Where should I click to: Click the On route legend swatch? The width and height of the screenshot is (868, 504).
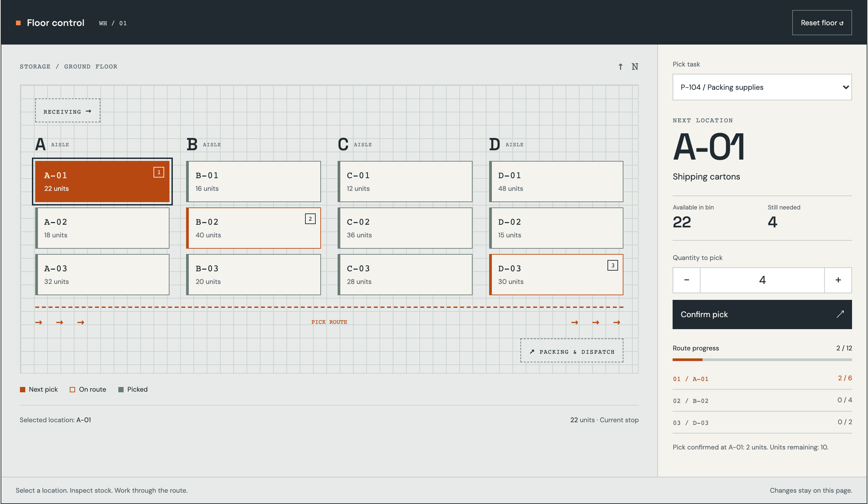point(72,390)
